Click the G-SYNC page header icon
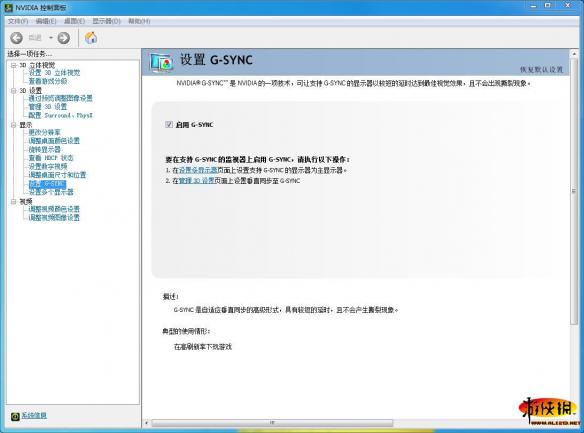This screenshot has width=584, height=433. pyautogui.click(x=161, y=62)
